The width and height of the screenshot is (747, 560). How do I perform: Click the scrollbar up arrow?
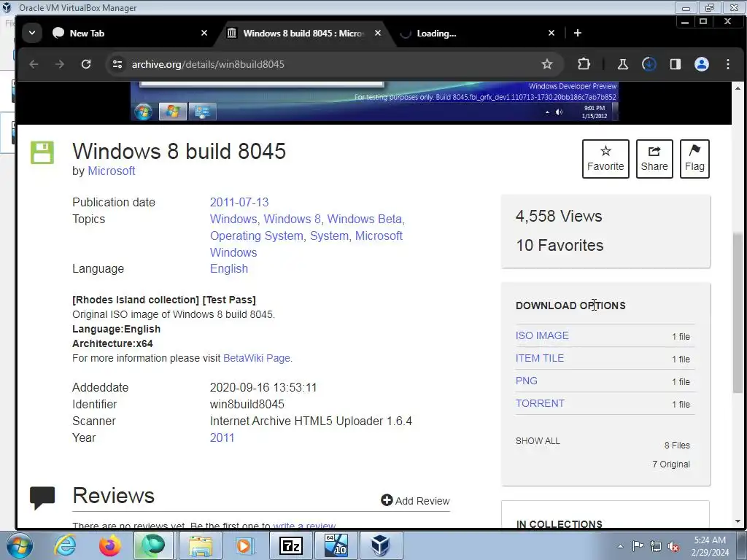point(738,88)
